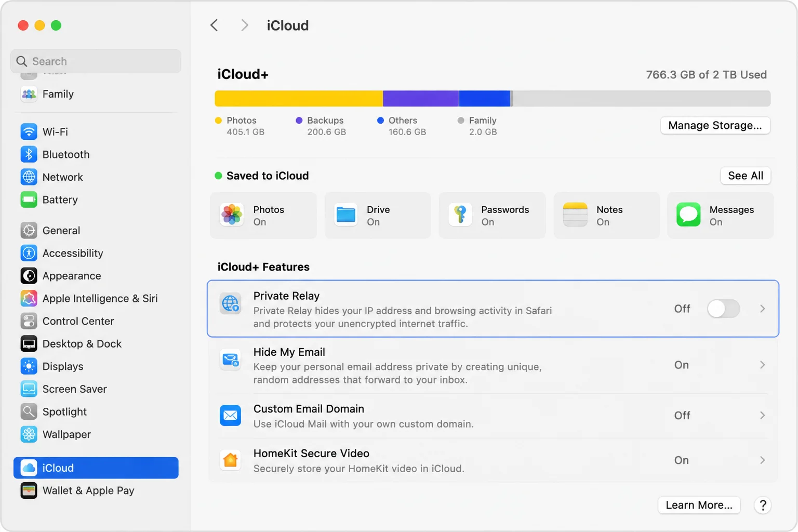Viewport: 798px width, 532px height.
Task: Click the Apple Intelligence & Siri icon
Action: pos(29,298)
